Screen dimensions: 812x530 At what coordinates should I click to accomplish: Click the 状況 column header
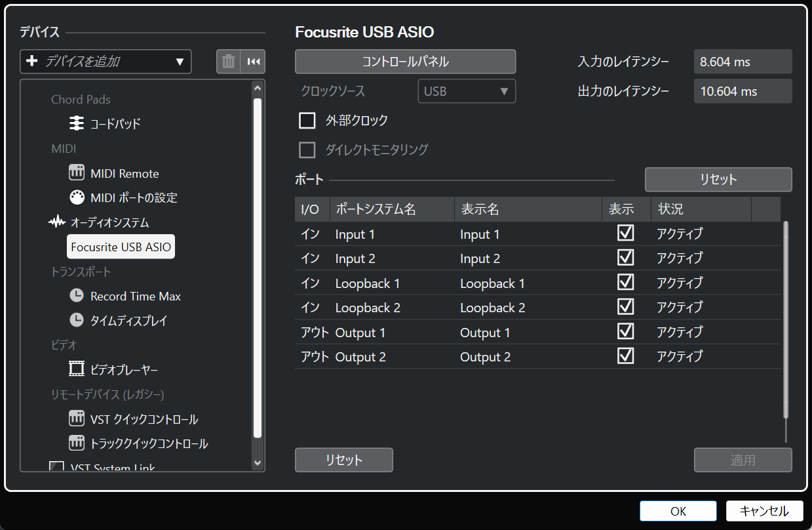[701, 209]
